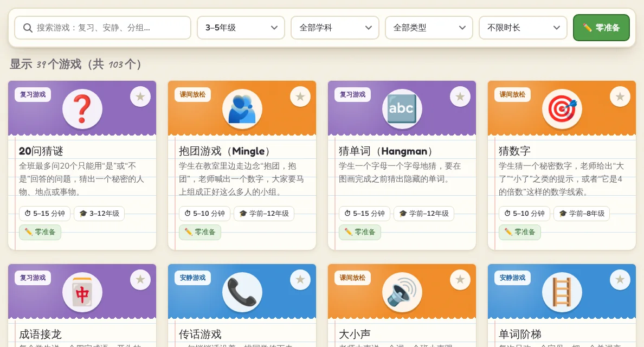The width and height of the screenshot is (644, 347).
Task: Toggle the green 零准备 filter button
Action: (x=601, y=28)
